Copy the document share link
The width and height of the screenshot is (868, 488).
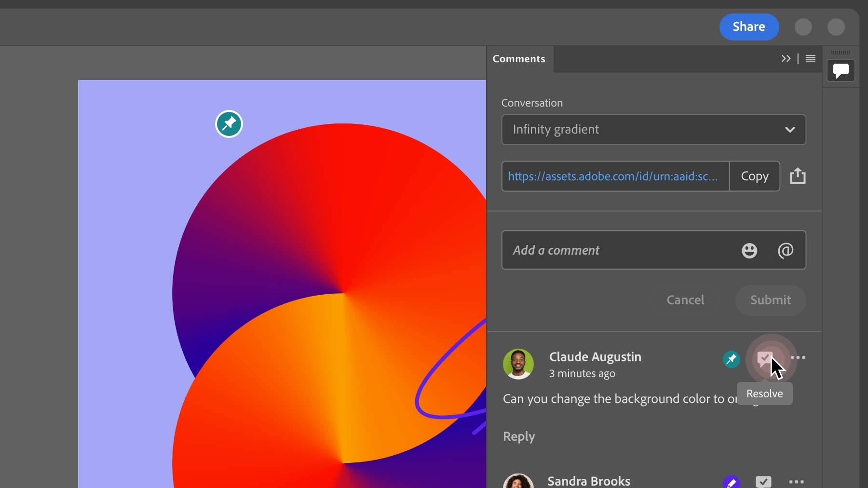755,176
